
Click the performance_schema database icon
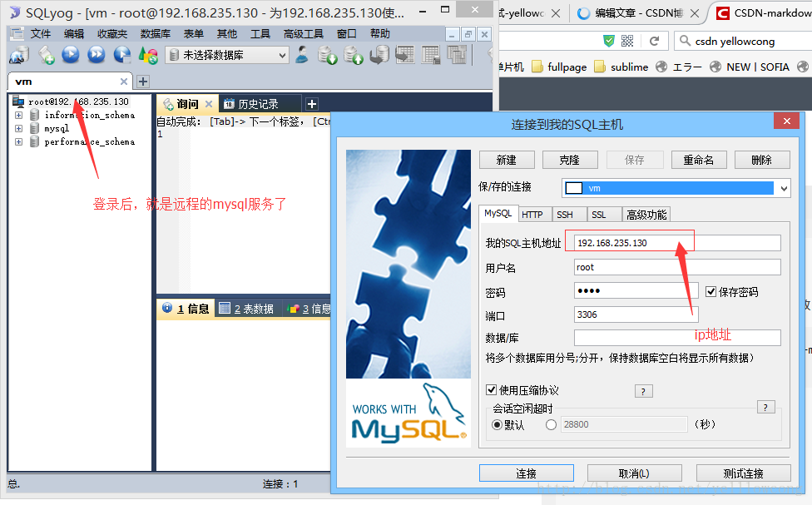click(x=34, y=141)
